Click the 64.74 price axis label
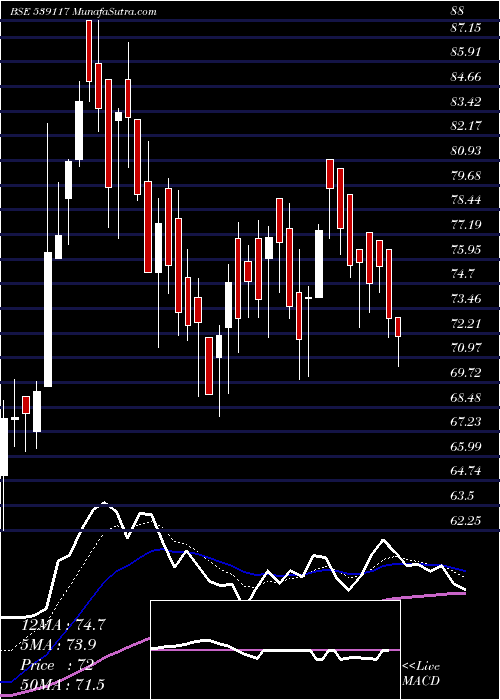500x700 pixels. [x=466, y=471]
